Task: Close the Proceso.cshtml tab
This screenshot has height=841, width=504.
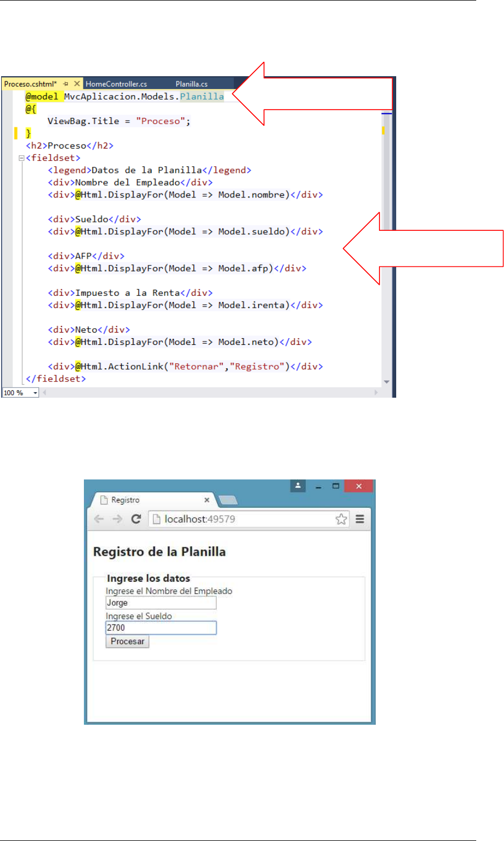Action: (77, 83)
